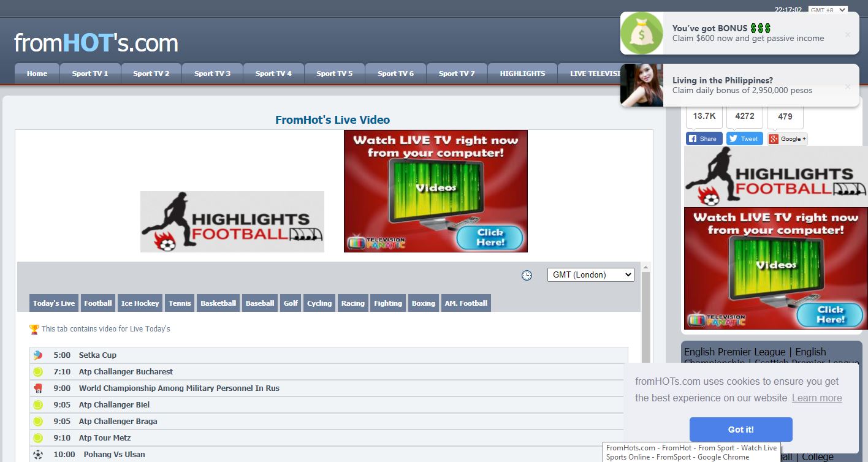868x462 pixels.
Task: Click the clock icon beside timezone selector
Action: [527, 275]
